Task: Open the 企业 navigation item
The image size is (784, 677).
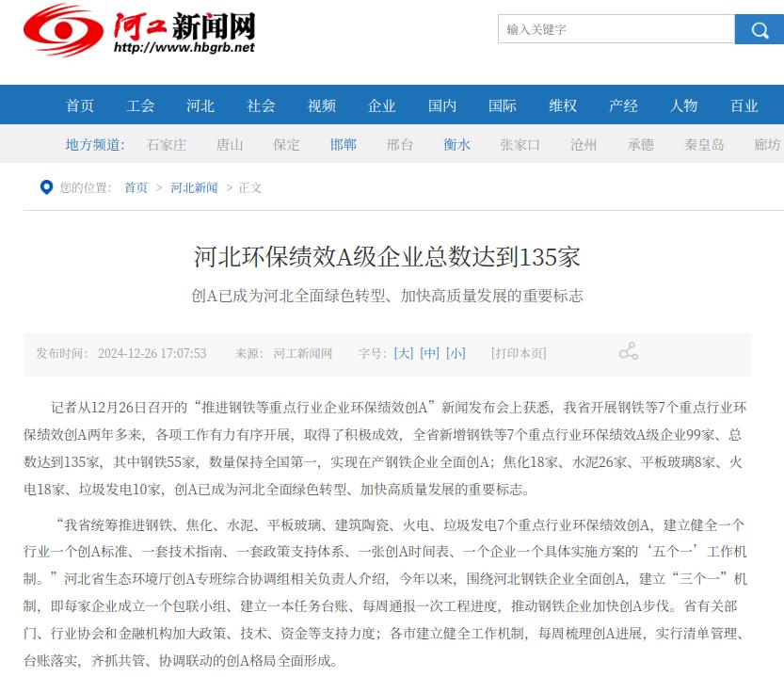Action: [x=381, y=105]
